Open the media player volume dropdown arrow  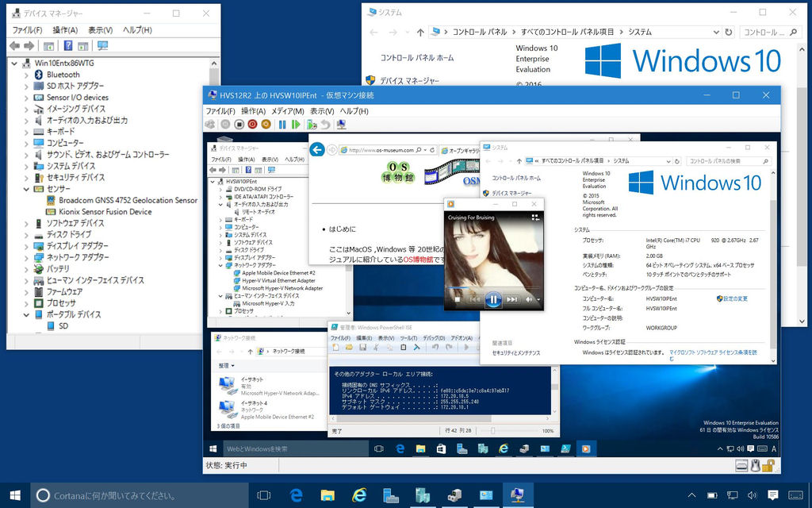click(538, 299)
